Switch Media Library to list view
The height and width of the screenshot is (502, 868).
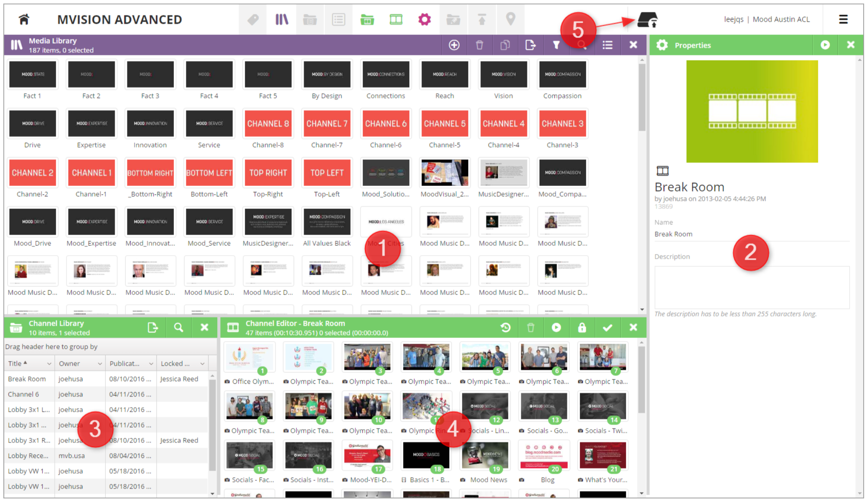607,45
